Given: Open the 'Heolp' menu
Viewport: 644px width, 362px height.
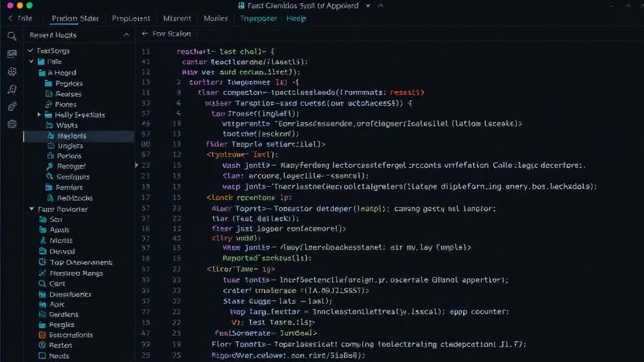Looking at the screenshot, I should (296, 18).
